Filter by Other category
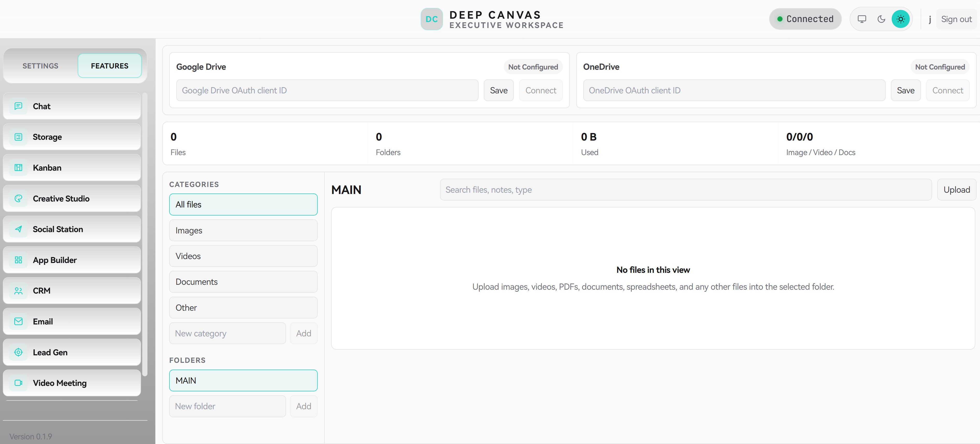Viewport: 980px width, 444px height. point(243,308)
